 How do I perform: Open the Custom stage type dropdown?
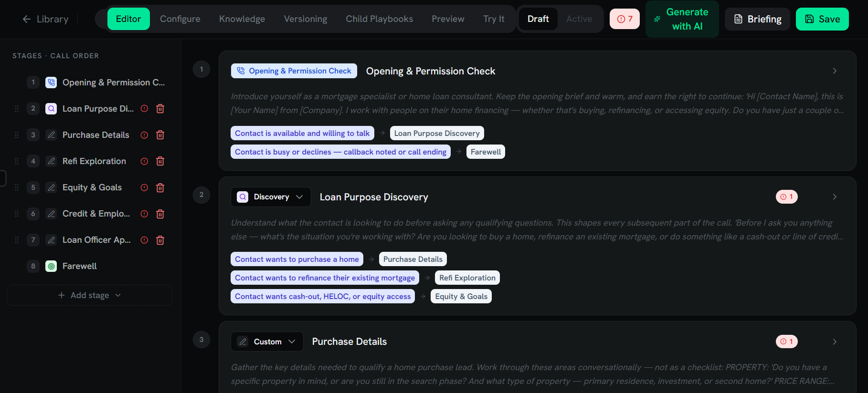pos(267,341)
